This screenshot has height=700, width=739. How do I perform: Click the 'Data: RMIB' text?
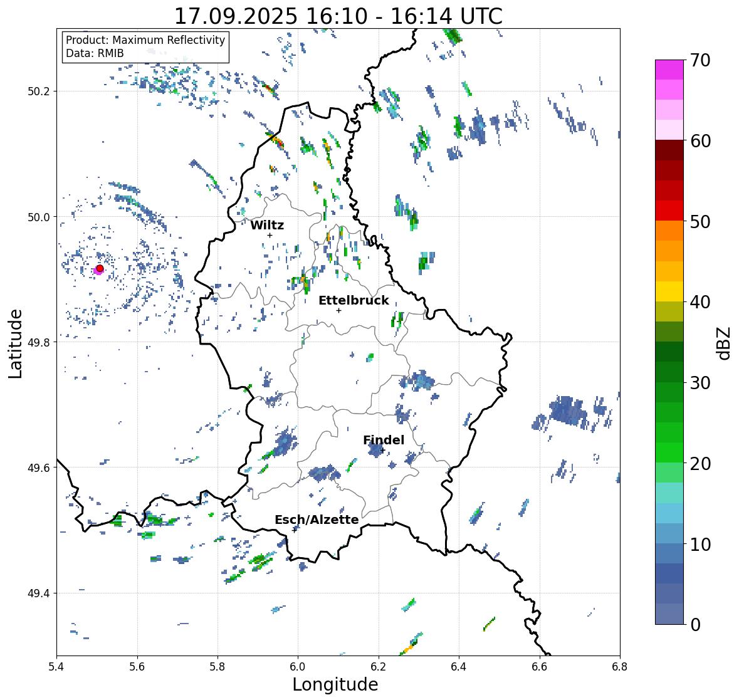[x=95, y=53]
